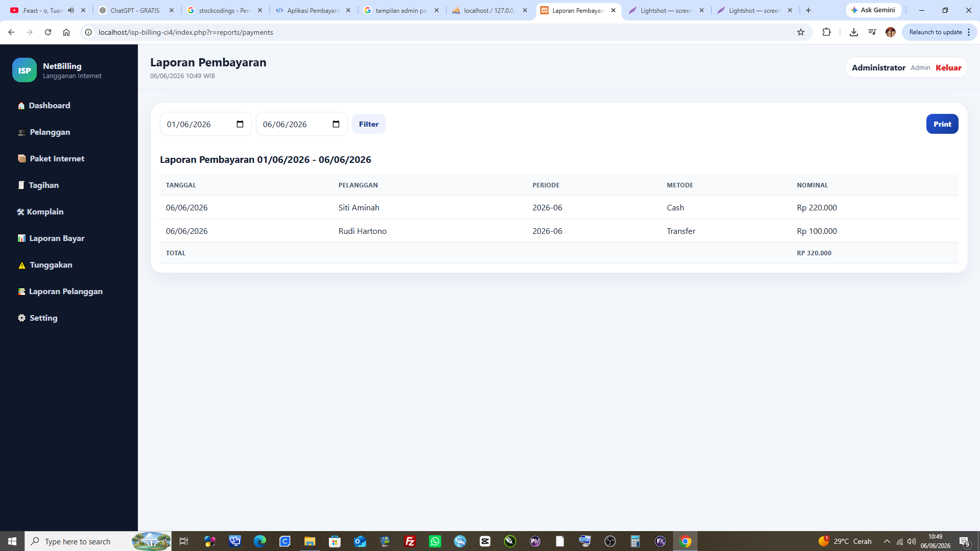The height and width of the screenshot is (551, 980).
Task: Open FileZilla from taskbar
Action: pos(410,541)
